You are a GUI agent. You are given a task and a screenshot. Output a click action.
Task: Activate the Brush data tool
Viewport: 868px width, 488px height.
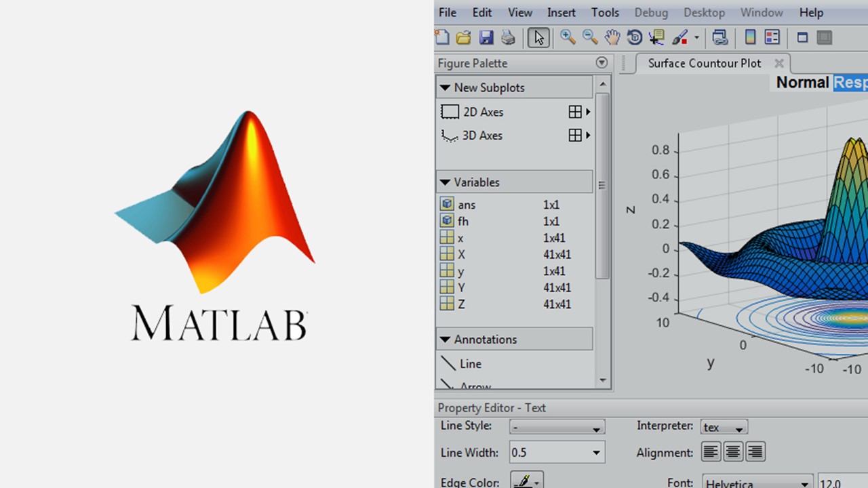(679, 37)
